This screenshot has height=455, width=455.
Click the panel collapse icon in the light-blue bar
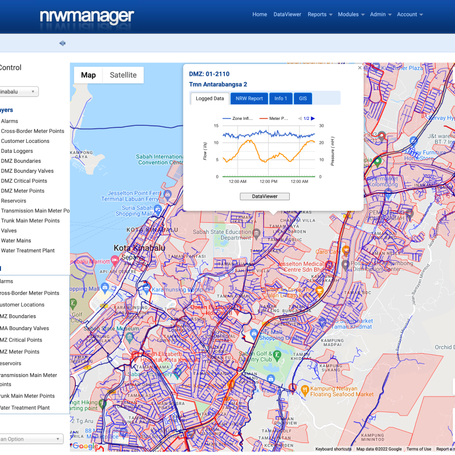point(62,43)
